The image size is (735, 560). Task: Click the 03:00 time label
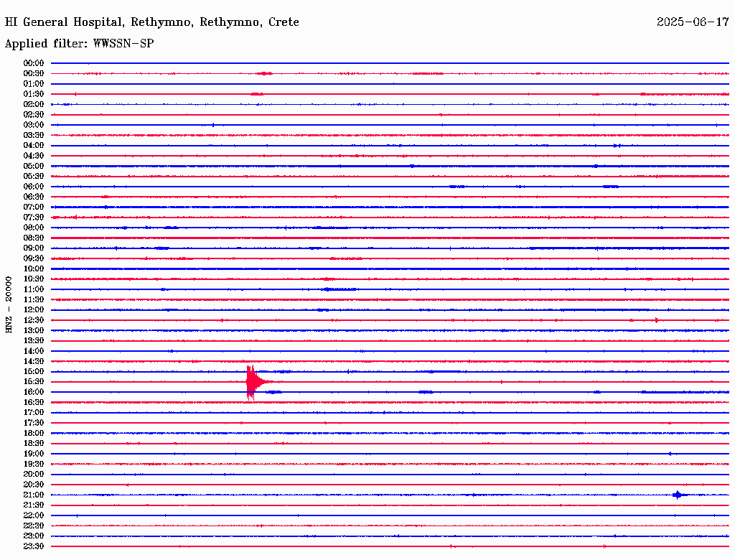click(x=33, y=125)
